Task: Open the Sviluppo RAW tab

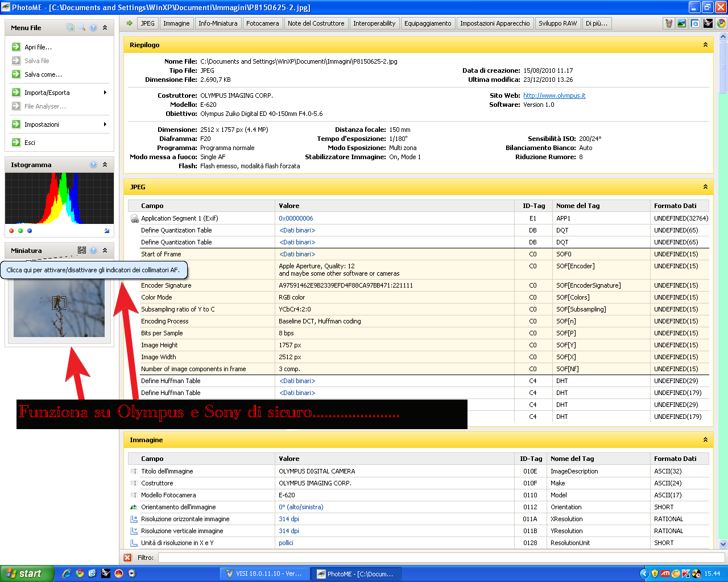Action: tap(558, 23)
